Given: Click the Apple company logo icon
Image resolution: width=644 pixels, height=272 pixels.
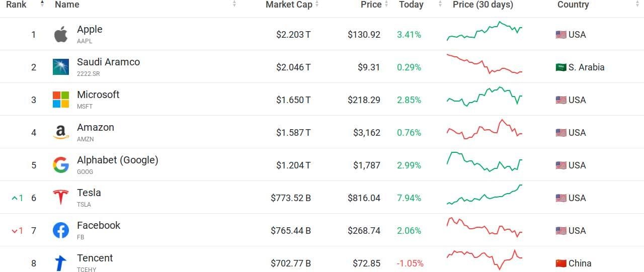Looking at the screenshot, I should point(61,35).
